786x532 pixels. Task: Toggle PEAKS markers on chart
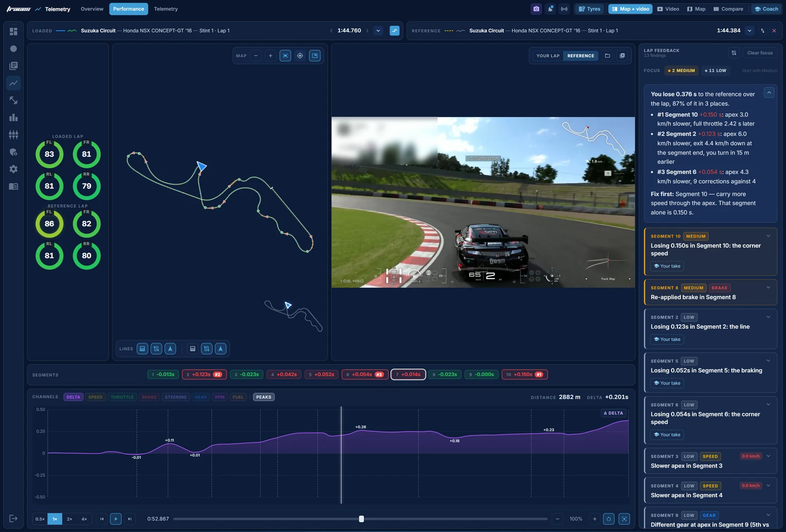[264, 397]
